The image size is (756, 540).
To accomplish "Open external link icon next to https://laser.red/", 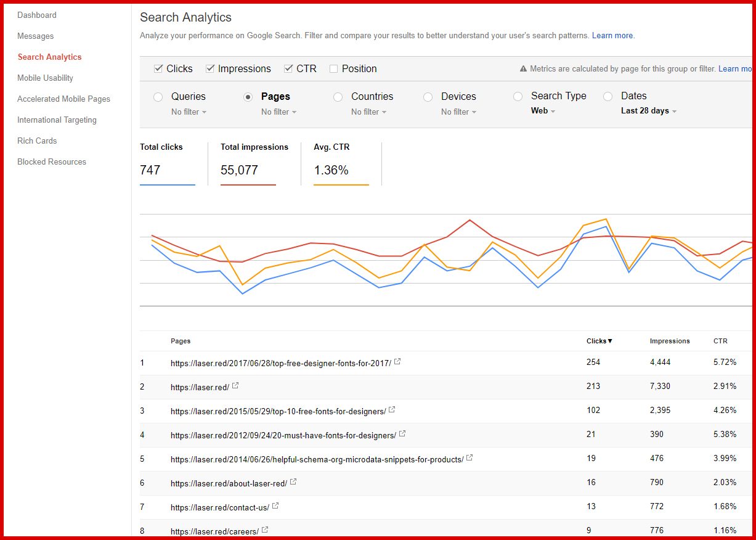I will 235,386.
